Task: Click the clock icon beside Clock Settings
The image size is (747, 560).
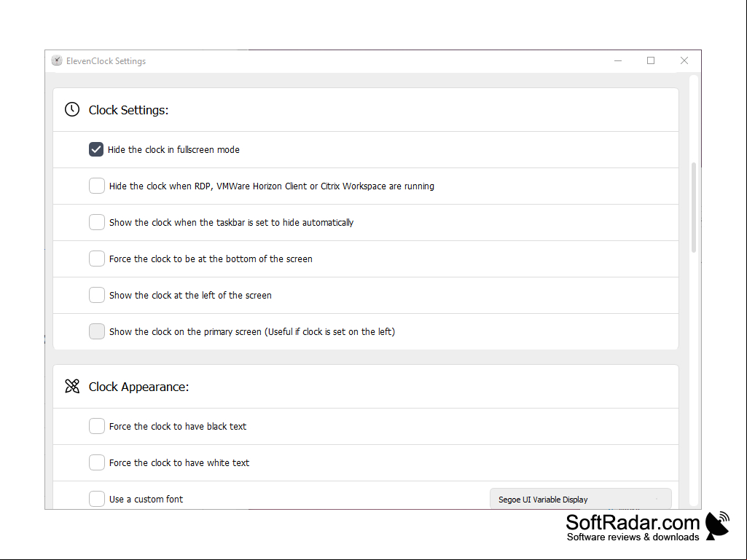Action: click(x=72, y=109)
